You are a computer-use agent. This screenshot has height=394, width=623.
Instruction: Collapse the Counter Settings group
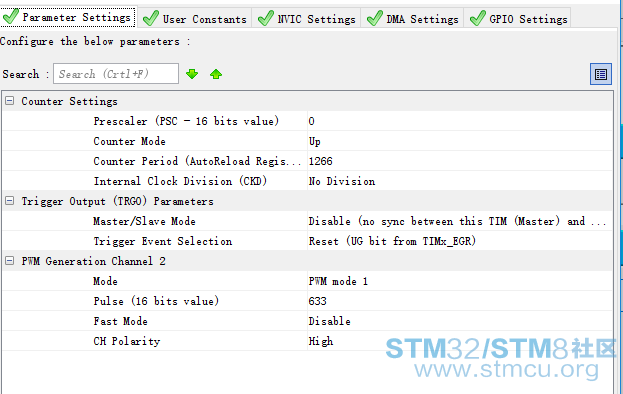10,101
